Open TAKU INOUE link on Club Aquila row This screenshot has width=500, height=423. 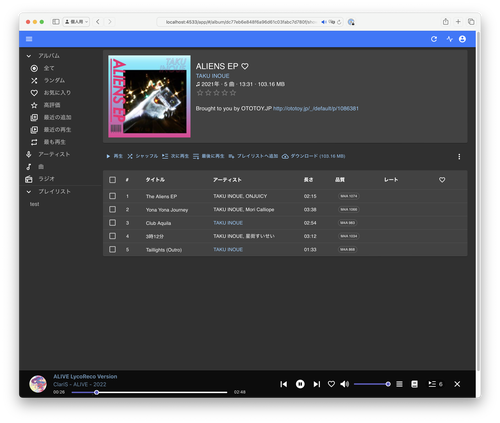(228, 223)
